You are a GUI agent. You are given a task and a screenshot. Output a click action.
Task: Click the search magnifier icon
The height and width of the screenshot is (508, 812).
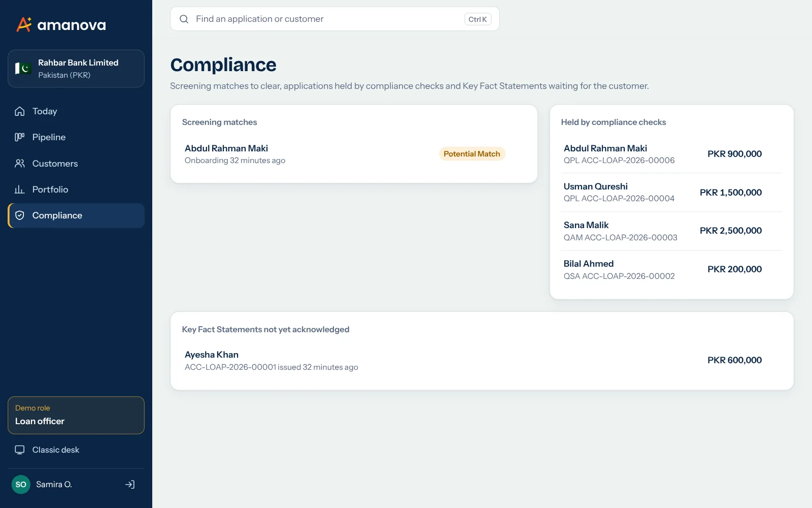[184, 19]
